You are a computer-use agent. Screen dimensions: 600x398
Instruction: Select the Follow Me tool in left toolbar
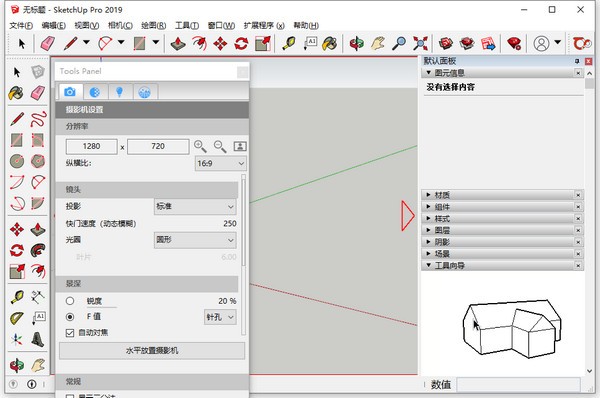point(38,250)
